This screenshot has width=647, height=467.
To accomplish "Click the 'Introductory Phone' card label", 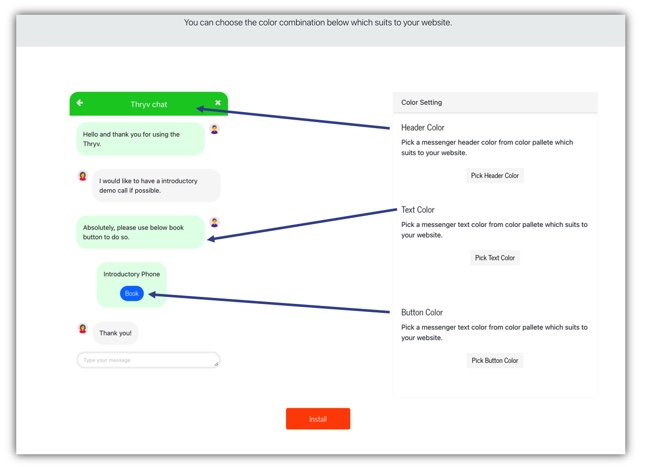I will [x=132, y=274].
